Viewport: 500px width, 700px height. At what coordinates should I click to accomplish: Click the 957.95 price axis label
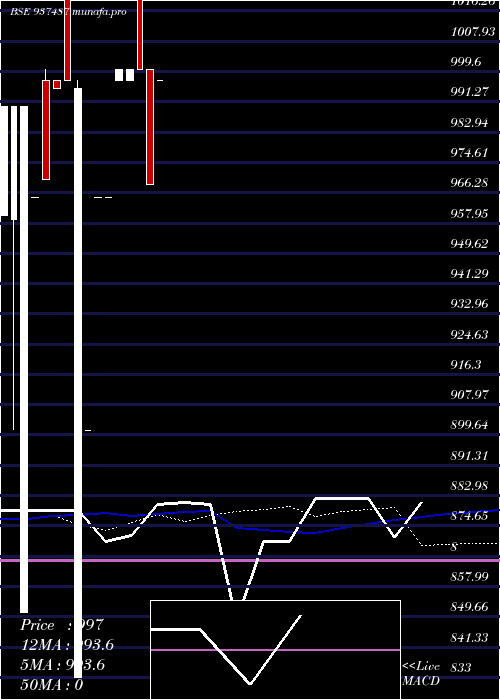[469, 214]
